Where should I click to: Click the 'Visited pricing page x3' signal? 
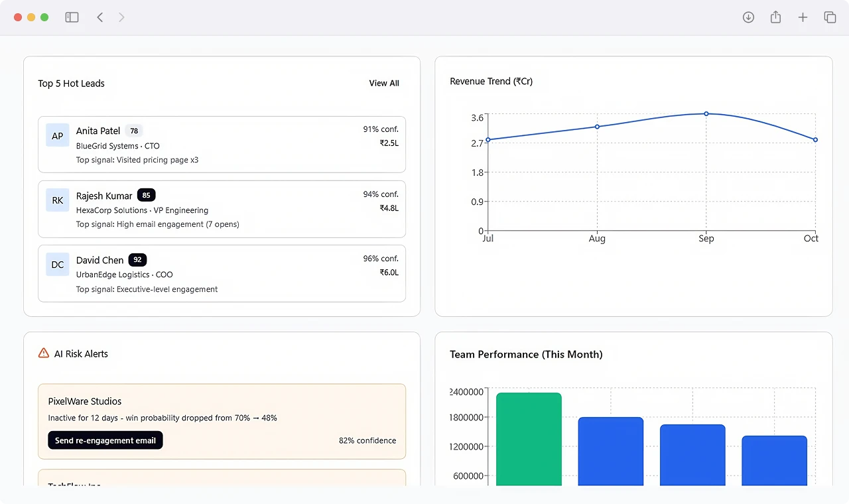pyautogui.click(x=158, y=160)
